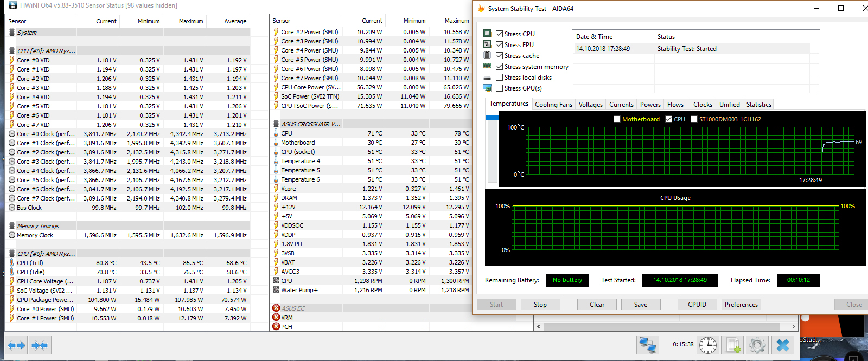Viewport: 868px width, 361px height.
Task: Click the Clear button in AIDA64
Action: [x=597, y=305]
